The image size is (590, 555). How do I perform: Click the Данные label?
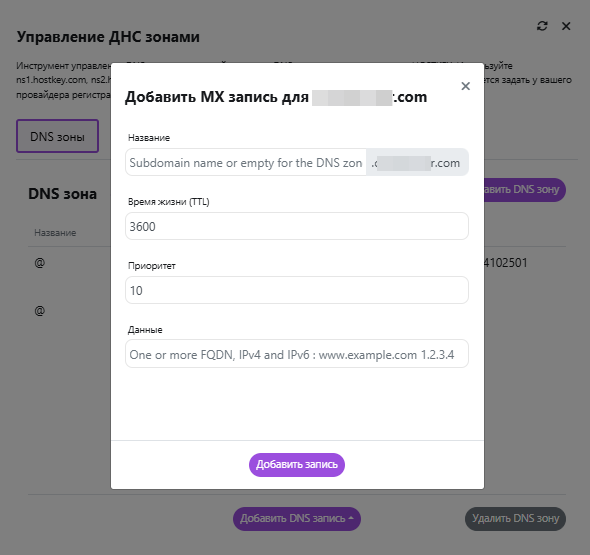[x=145, y=330]
